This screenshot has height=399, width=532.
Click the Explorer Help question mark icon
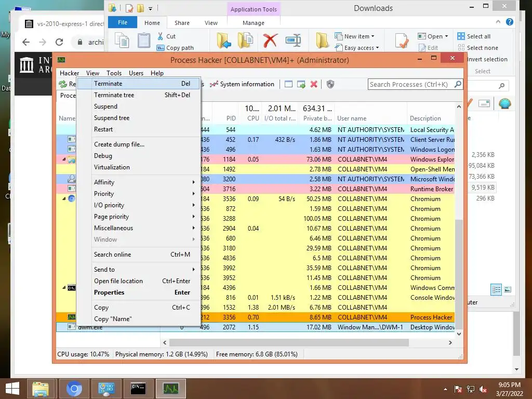(509, 22)
